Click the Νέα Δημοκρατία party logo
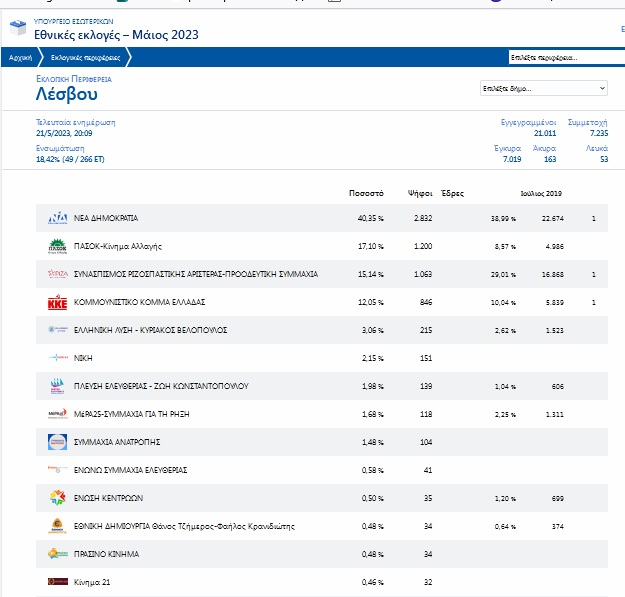 click(x=57, y=218)
